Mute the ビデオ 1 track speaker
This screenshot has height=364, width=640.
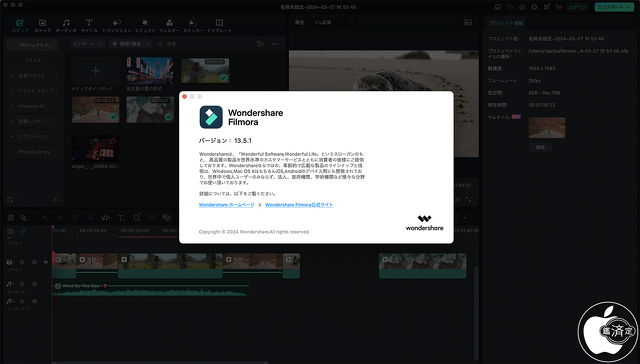[x=34, y=262]
